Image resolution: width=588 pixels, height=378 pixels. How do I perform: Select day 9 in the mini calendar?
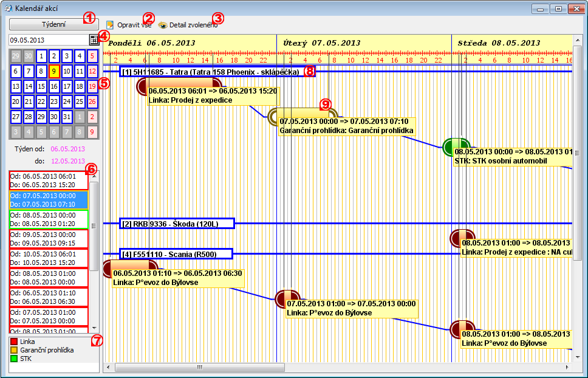click(53, 71)
